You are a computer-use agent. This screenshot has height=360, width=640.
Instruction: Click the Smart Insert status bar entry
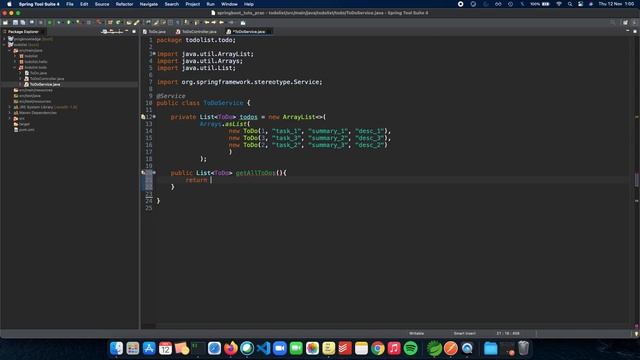coord(464,333)
